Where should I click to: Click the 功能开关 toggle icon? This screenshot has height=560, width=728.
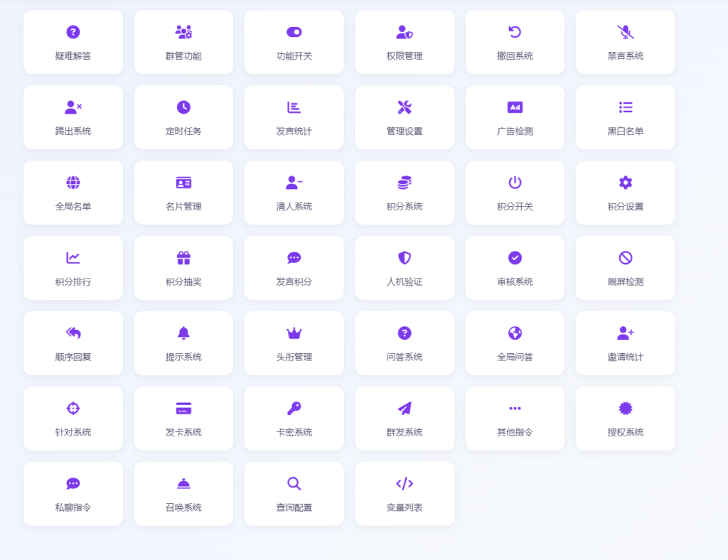[294, 32]
